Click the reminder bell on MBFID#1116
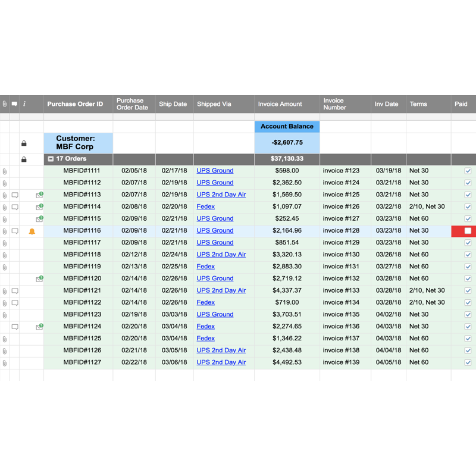The image size is (476, 476). tap(32, 231)
